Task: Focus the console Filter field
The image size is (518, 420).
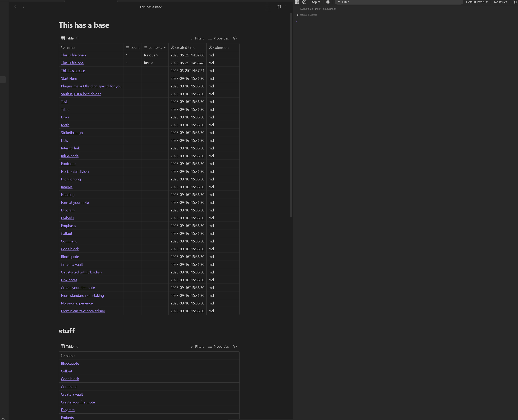Action: point(399,2)
